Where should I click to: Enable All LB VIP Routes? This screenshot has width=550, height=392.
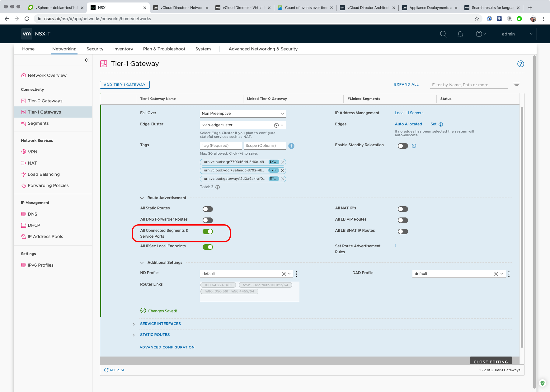click(403, 220)
